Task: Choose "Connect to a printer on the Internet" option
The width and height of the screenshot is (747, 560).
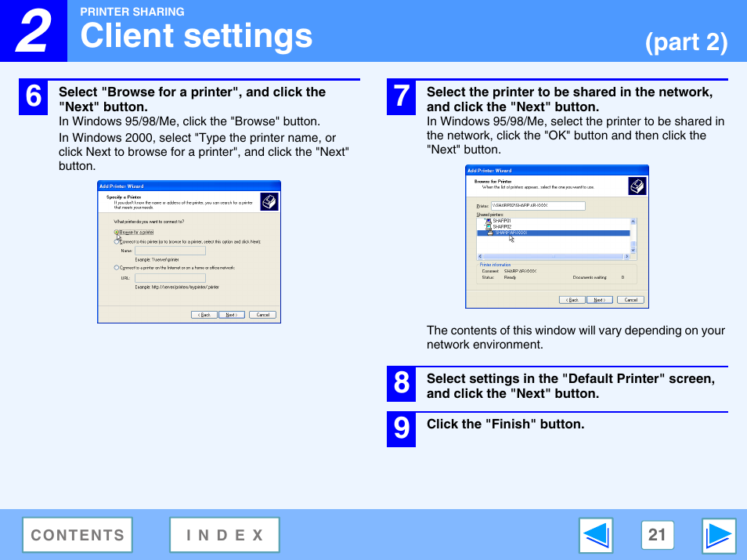Action: tap(117, 268)
